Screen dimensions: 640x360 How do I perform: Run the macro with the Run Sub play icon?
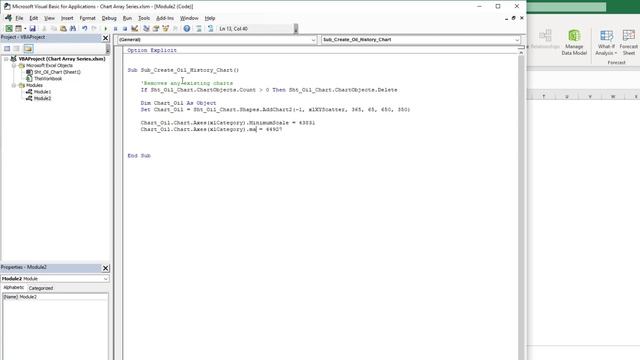(106, 29)
